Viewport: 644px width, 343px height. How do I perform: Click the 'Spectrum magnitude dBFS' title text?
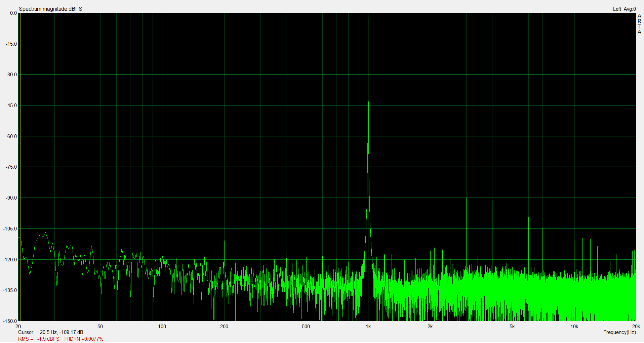click(50, 9)
